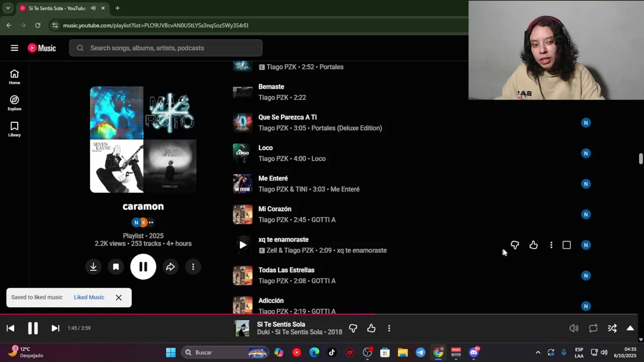The image size is (644, 362).
Task: Click Loco album thumbnail
Action: coord(243,153)
